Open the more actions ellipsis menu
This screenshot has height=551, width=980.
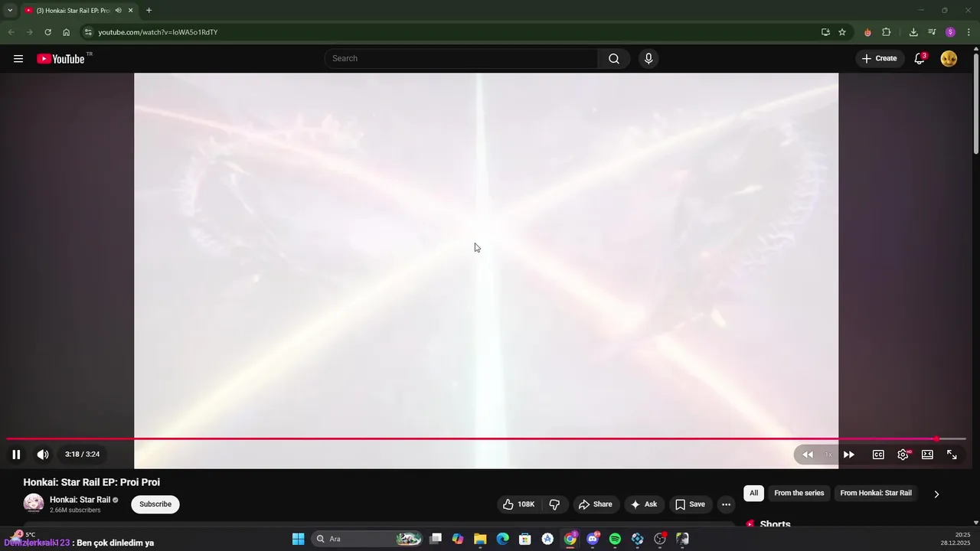pos(726,504)
